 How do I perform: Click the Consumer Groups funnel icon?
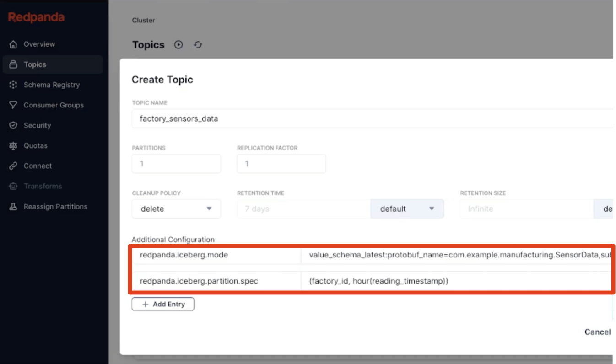pyautogui.click(x=13, y=105)
